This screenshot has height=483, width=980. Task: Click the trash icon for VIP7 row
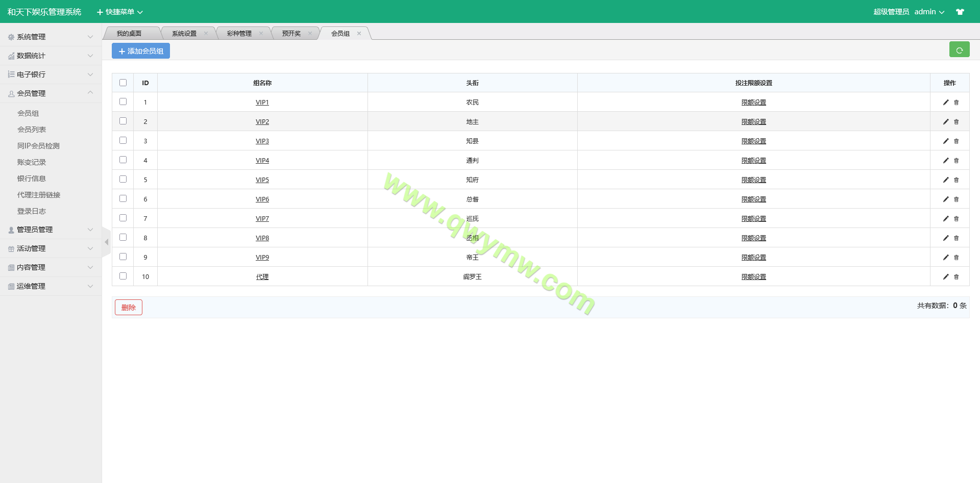point(957,219)
